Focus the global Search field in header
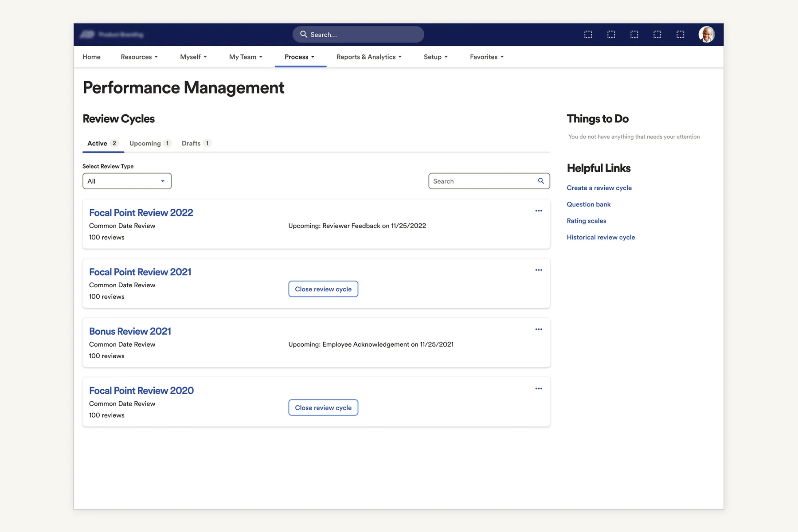 pyautogui.click(x=358, y=34)
